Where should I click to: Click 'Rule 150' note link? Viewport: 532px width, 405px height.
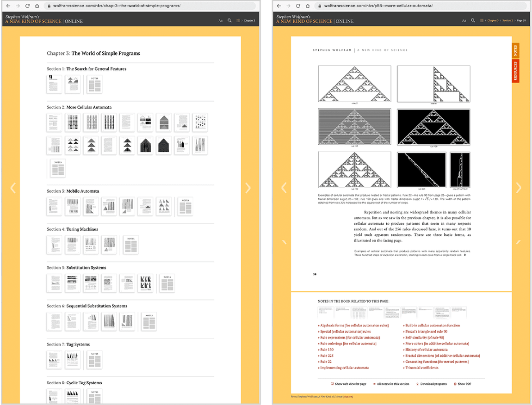[327, 350]
